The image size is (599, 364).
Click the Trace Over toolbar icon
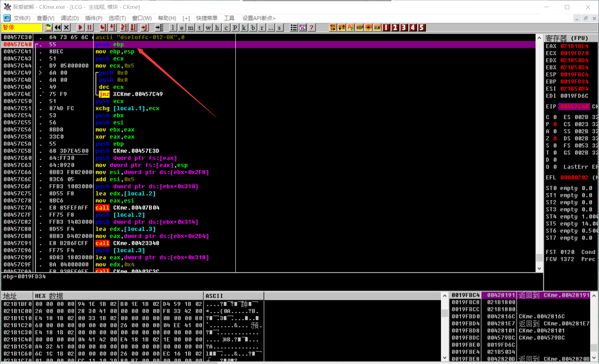133,28
